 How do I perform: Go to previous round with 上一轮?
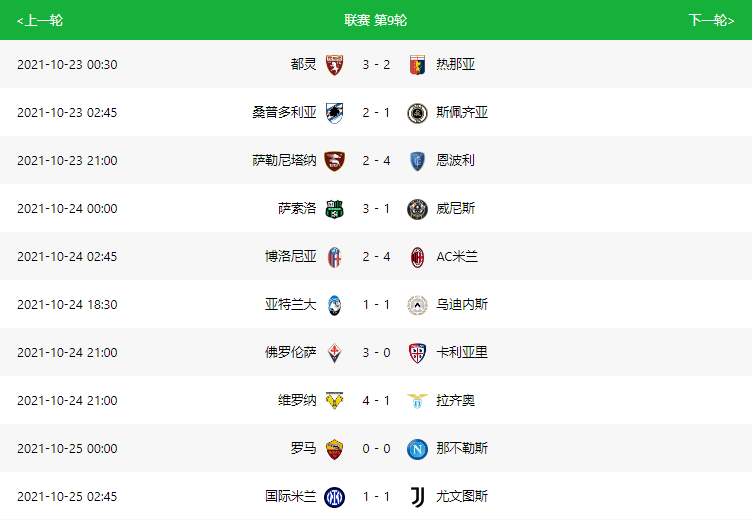tap(40, 20)
